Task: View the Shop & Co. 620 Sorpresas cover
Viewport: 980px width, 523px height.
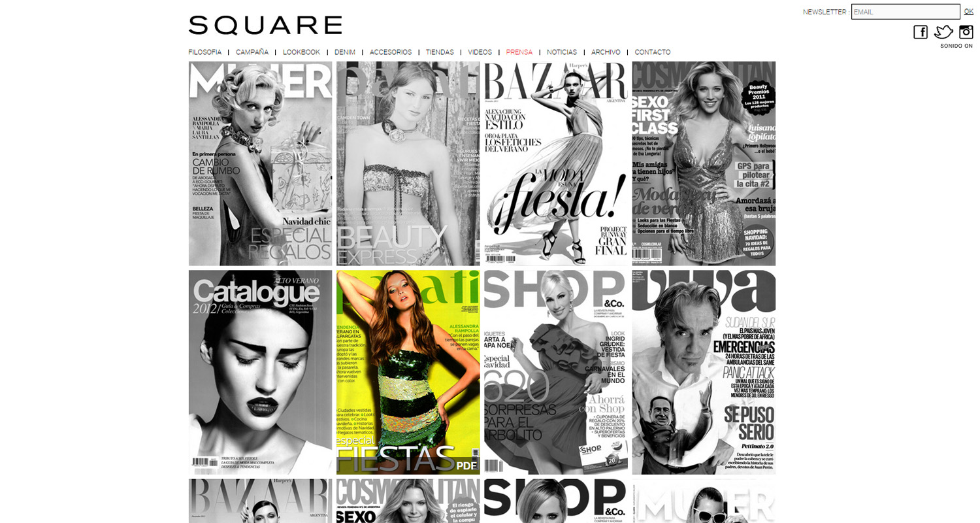Action: [x=556, y=372]
